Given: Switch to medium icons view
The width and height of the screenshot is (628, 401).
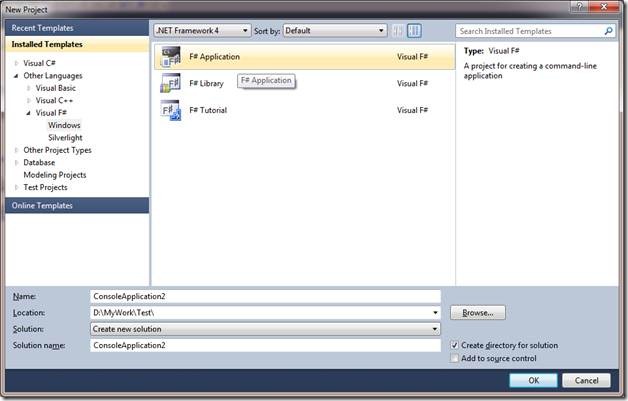Looking at the screenshot, I should point(414,31).
